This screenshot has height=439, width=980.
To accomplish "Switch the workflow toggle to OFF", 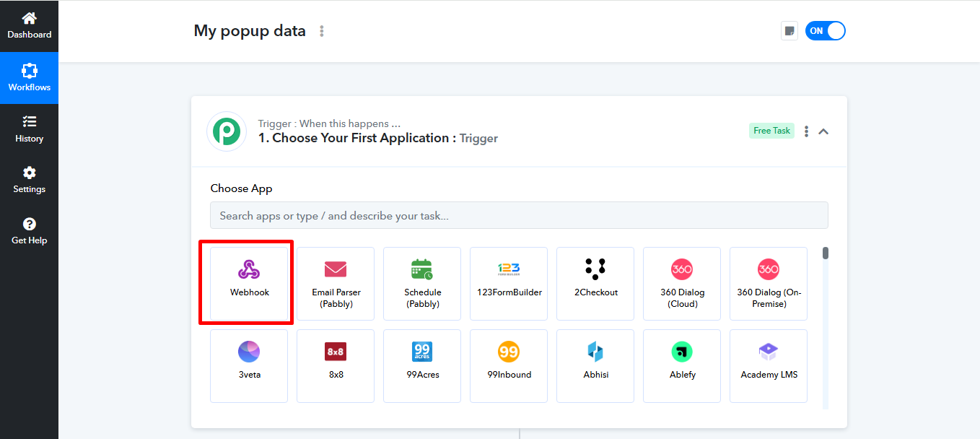I will 825,30.
